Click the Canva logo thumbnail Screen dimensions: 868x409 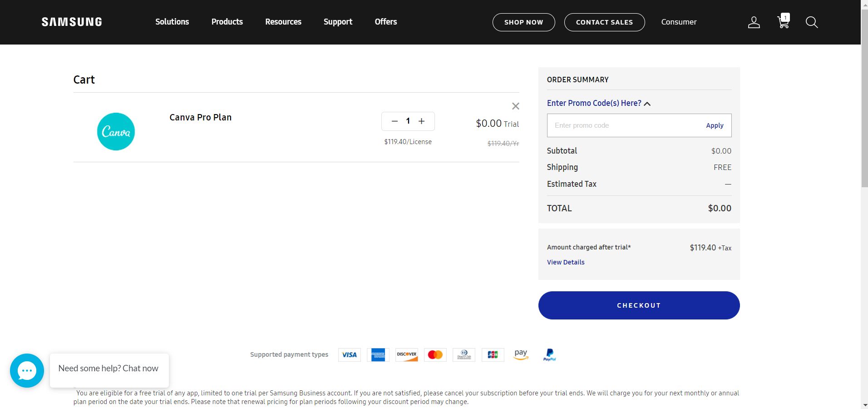116,132
